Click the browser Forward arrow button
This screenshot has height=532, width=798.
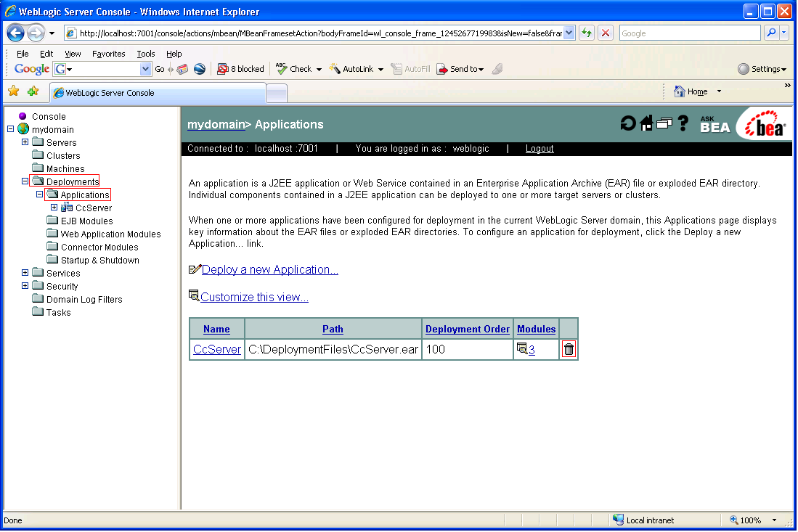[35, 33]
